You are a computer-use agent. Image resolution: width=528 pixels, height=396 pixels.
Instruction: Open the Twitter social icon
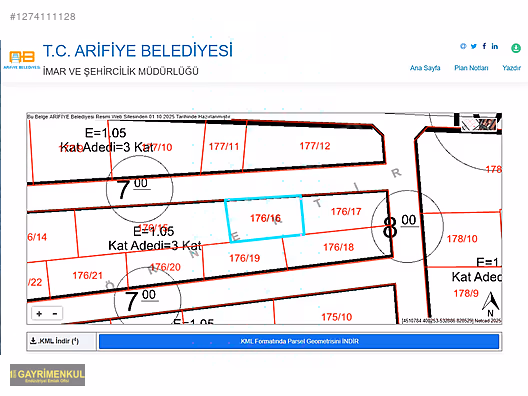tap(474, 46)
